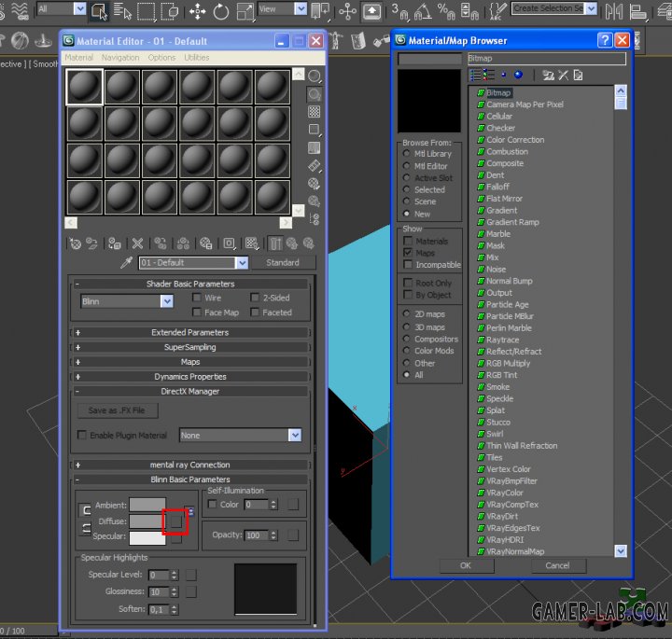Open the Utilities menu
The image size is (672, 639).
pos(196,58)
